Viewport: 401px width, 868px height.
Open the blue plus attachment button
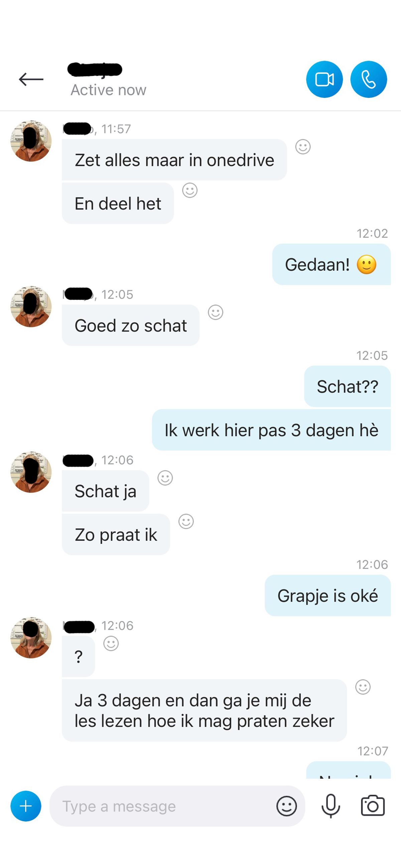(x=26, y=806)
